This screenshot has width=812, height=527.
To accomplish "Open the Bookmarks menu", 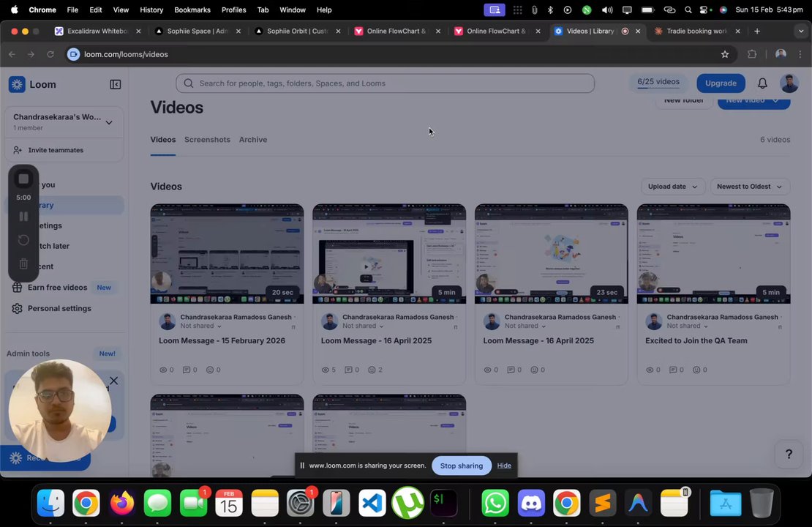I will [x=192, y=10].
